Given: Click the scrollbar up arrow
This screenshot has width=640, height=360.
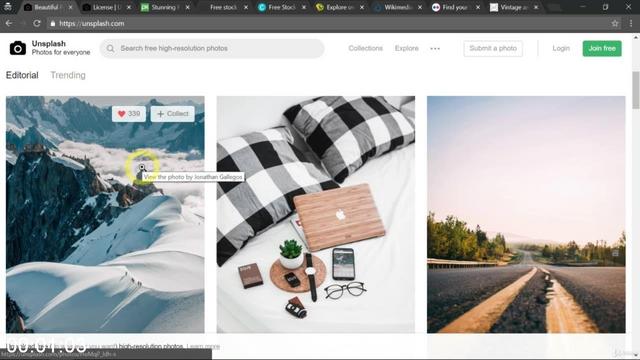Looking at the screenshot, I should [x=636, y=38].
